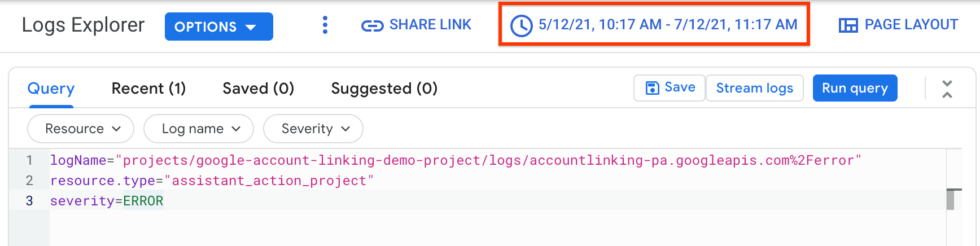Screen dimensions: 980x246
Task: Click the Page Layout grid icon
Action: coord(848,25)
